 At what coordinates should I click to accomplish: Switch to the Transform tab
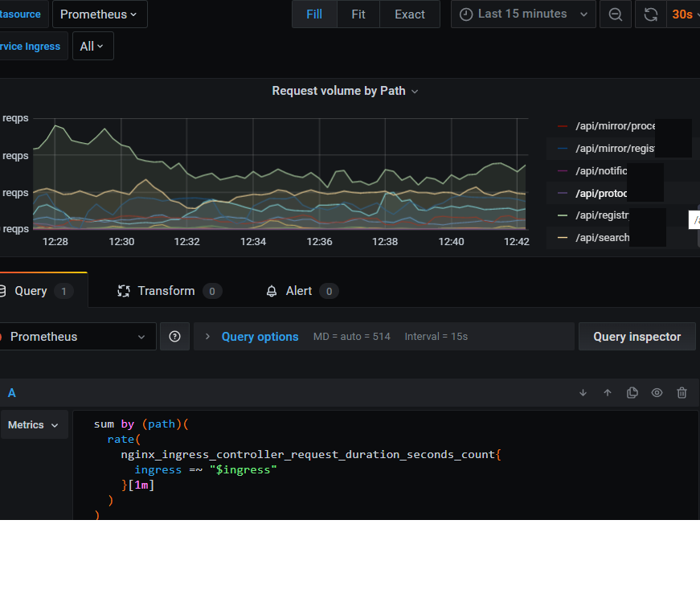tap(166, 291)
